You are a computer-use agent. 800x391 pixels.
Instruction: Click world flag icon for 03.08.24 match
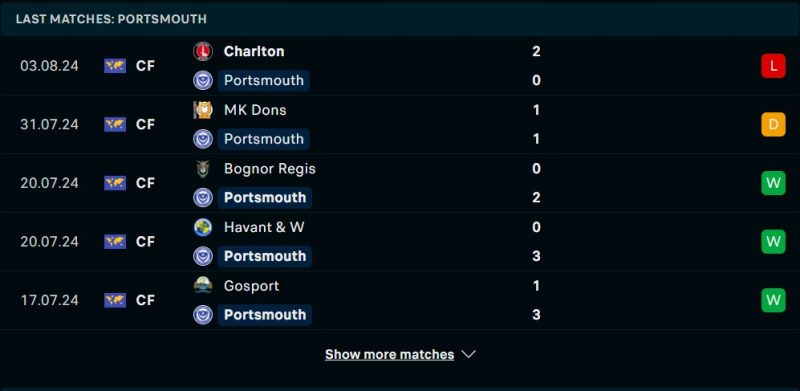115,66
